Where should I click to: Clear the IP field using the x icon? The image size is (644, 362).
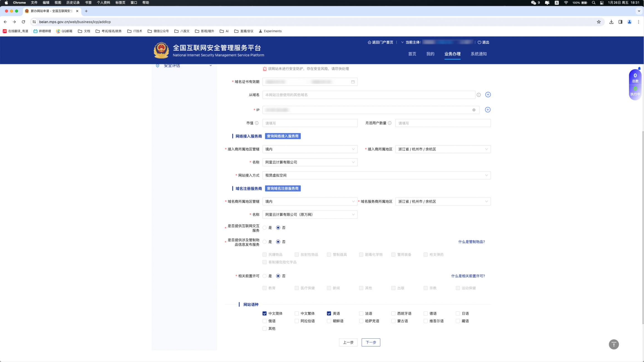tap(474, 110)
